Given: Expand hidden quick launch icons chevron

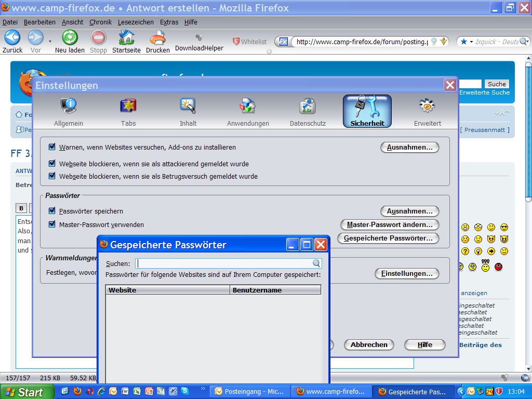Looking at the screenshot, I should click(203, 389).
